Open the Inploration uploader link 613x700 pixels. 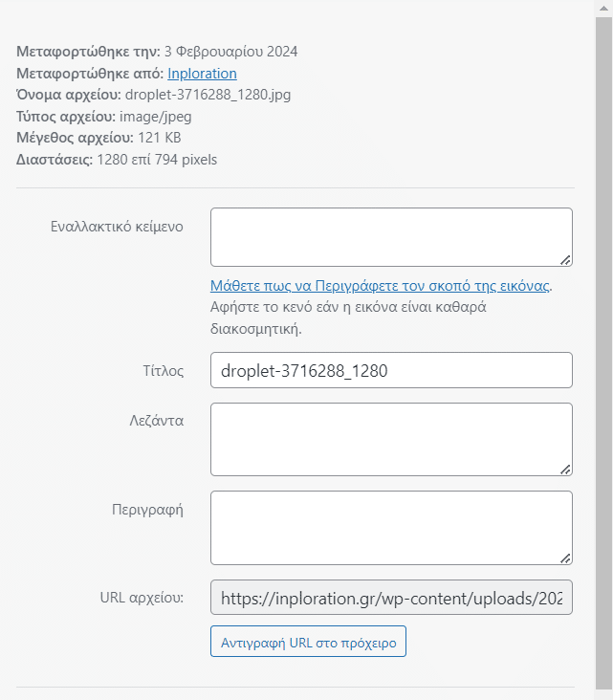point(202,74)
